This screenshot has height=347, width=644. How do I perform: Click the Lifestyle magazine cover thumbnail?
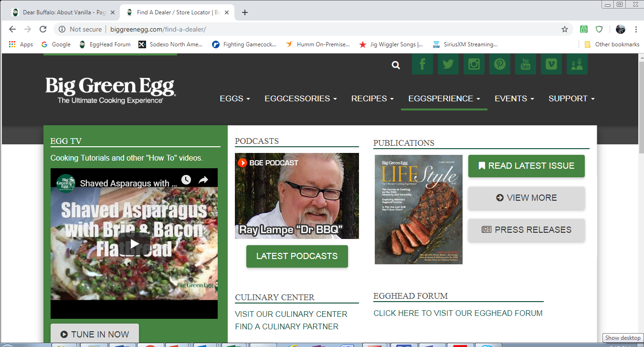pos(419,209)
